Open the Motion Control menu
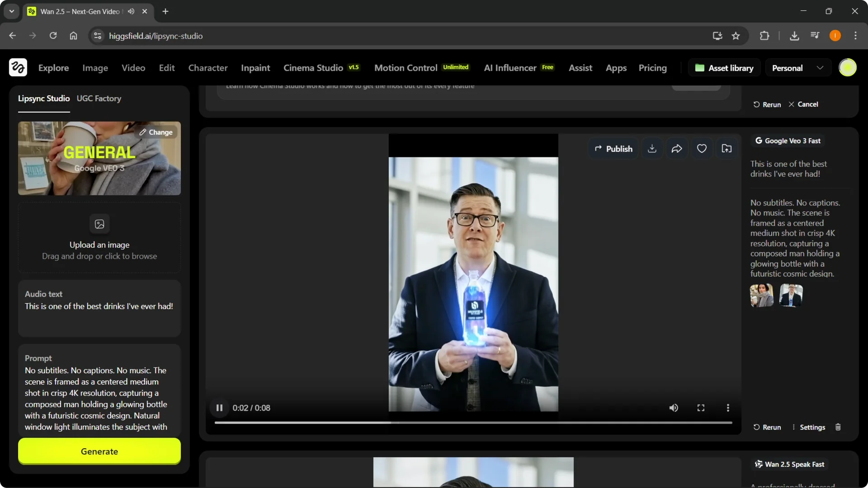 pyautogui.click(x=406, y=67)
